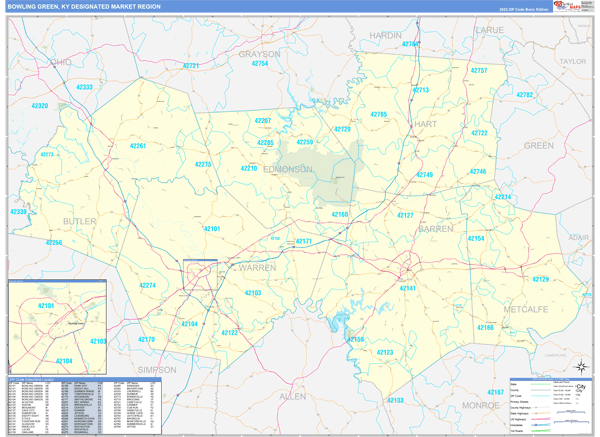The width and height of the screenshot is (600, 437).
Task: Select ZIP code 42207
Action: 263,121
